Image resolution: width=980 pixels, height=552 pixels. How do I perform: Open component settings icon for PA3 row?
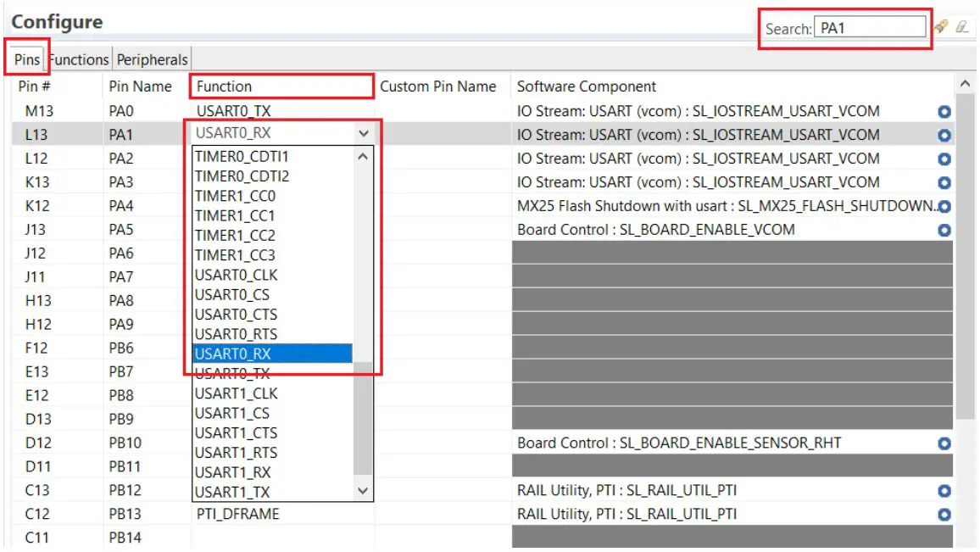[x=944, y=182]
